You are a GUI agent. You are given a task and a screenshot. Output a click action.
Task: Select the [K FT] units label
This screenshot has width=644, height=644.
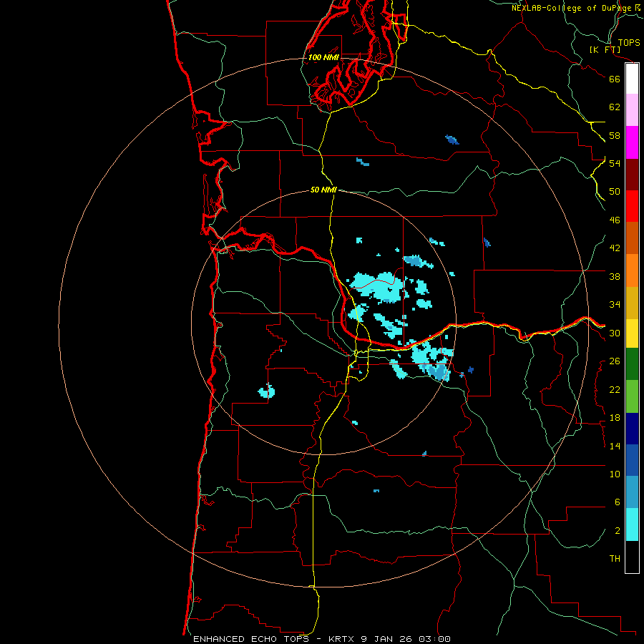point(605,49)
